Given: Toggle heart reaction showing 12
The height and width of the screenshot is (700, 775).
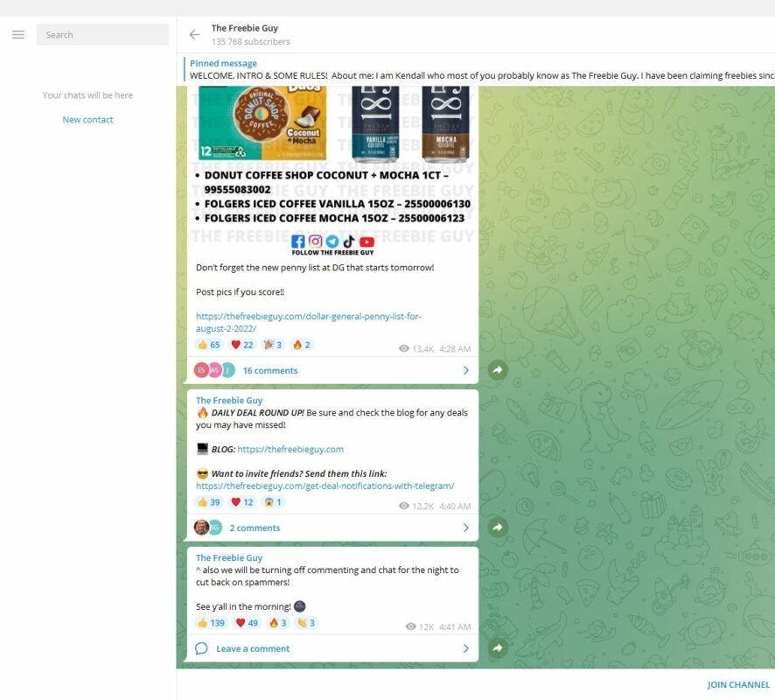Looking at the screenshot, I should (x=242, y=502).
